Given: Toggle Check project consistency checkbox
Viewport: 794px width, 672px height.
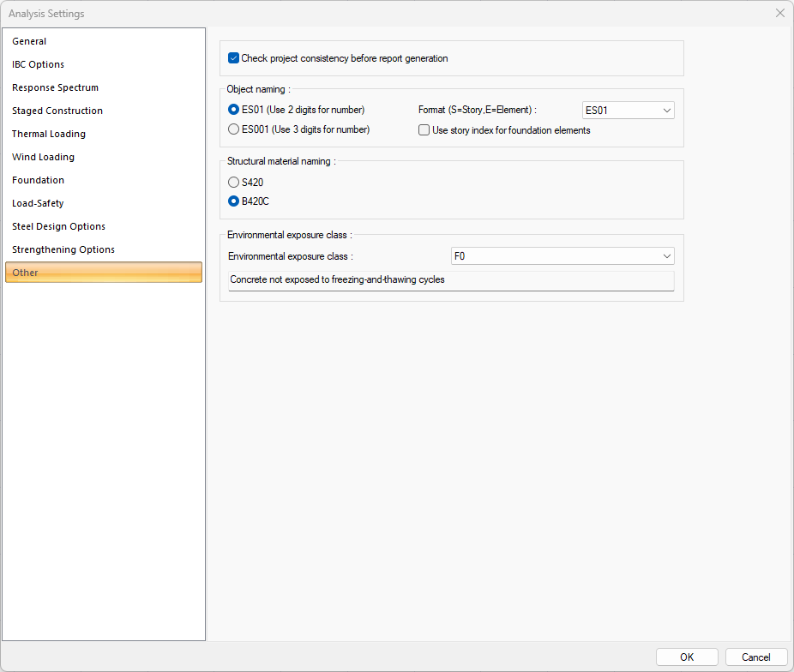Looking at the screenshot, I should coord(233,58).
